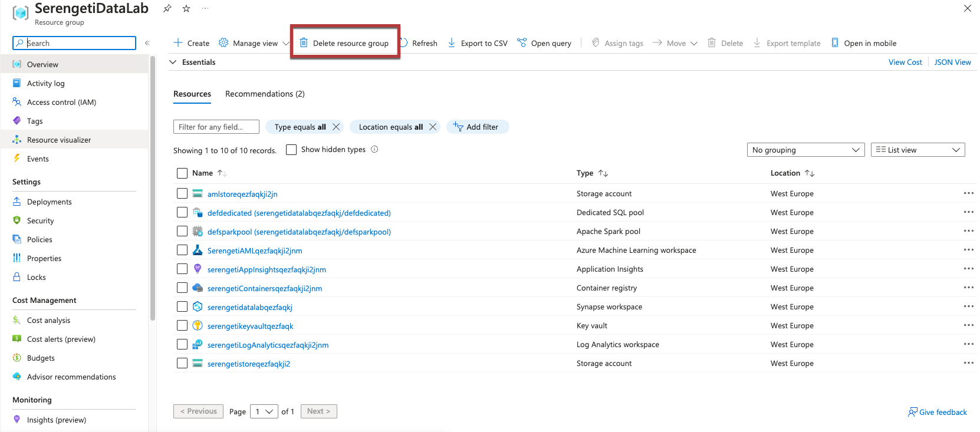Viewport: 980px width, 432px height.
Task: Open the List view dropdown
Action: 917,150
